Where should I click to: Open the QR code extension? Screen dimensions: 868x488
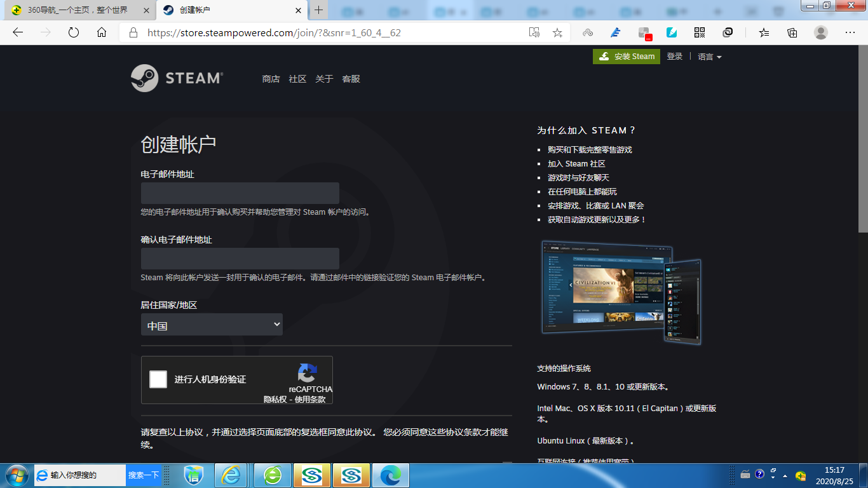(700, 32)
